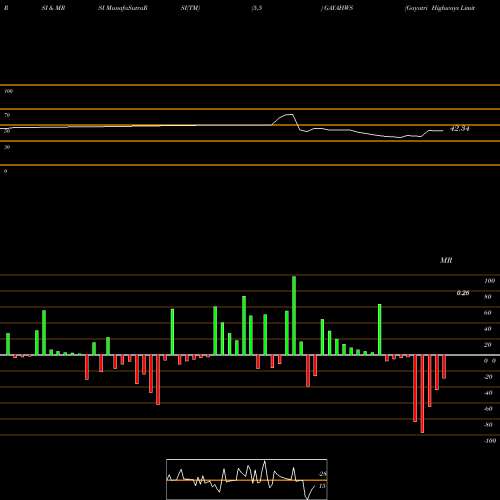
Task: Click the tallest green histogram bar
Action: point(294,315)
